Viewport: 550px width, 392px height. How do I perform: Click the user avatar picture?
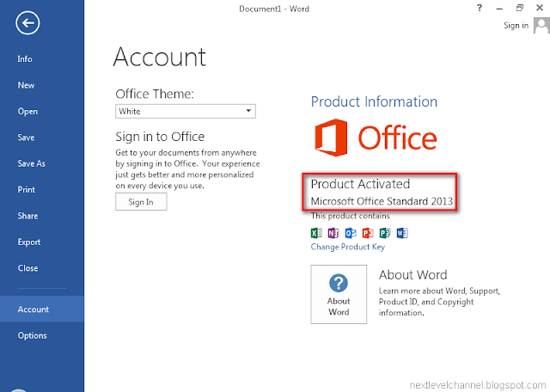pos(541,25)
